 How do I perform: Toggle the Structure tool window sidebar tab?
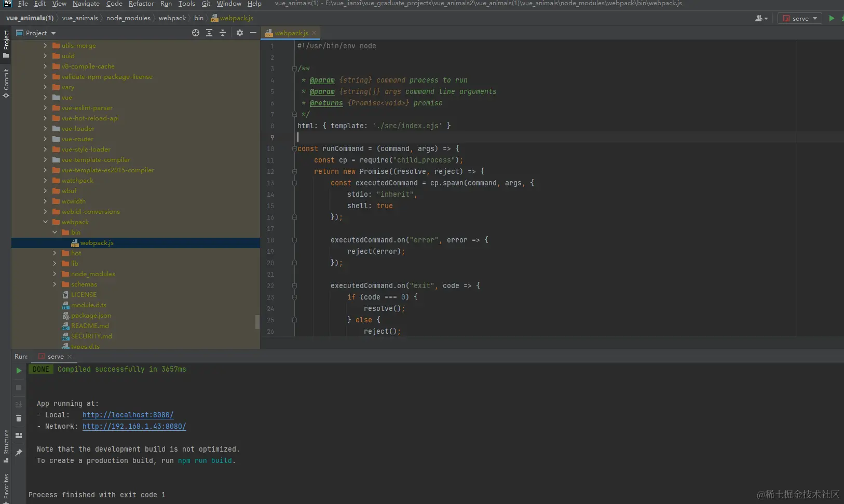click(x=6, y=445)
